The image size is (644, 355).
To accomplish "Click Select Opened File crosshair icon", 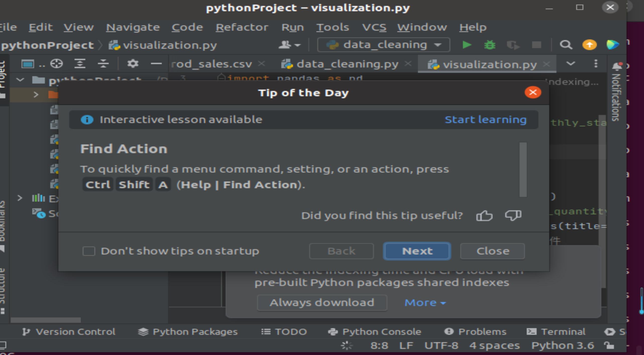I will point(56,64).
